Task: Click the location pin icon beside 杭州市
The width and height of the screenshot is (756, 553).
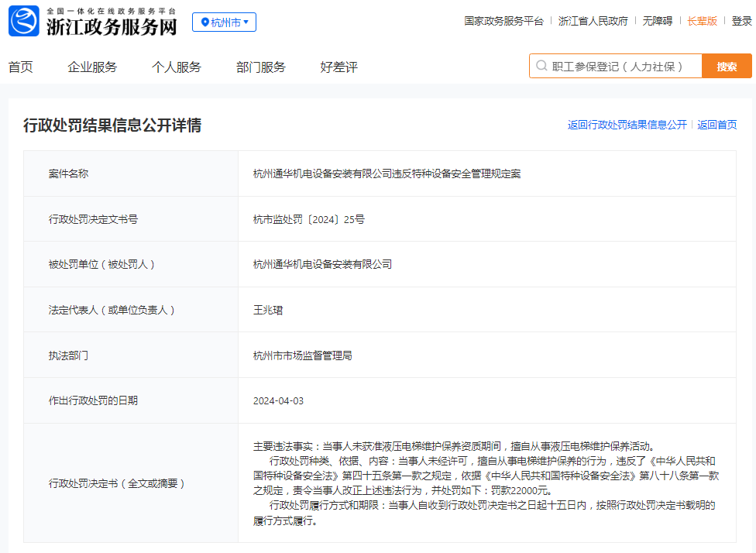Action: click(204, 22)
